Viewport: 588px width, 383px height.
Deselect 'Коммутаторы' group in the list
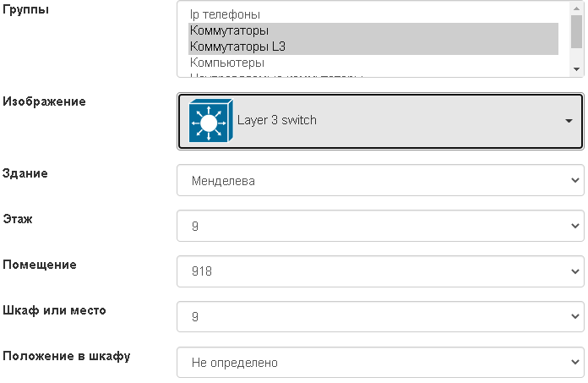[230, 30]
